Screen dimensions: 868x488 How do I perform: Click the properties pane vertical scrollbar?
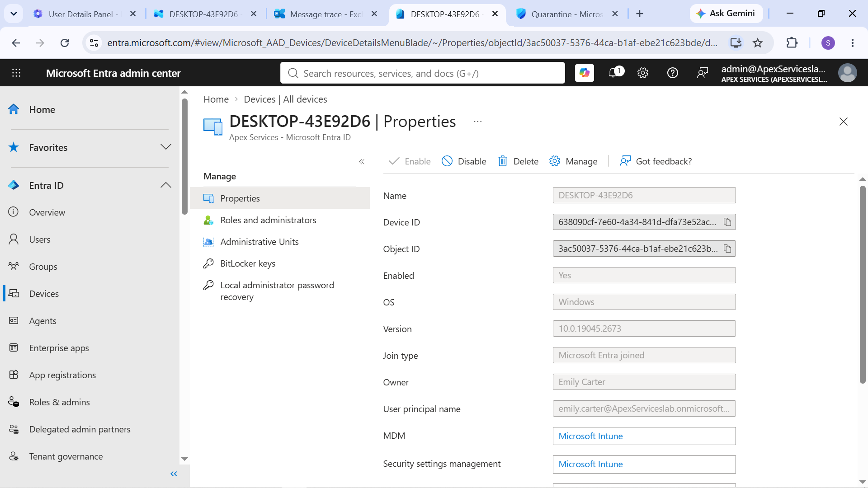click(x=863, y=285)
